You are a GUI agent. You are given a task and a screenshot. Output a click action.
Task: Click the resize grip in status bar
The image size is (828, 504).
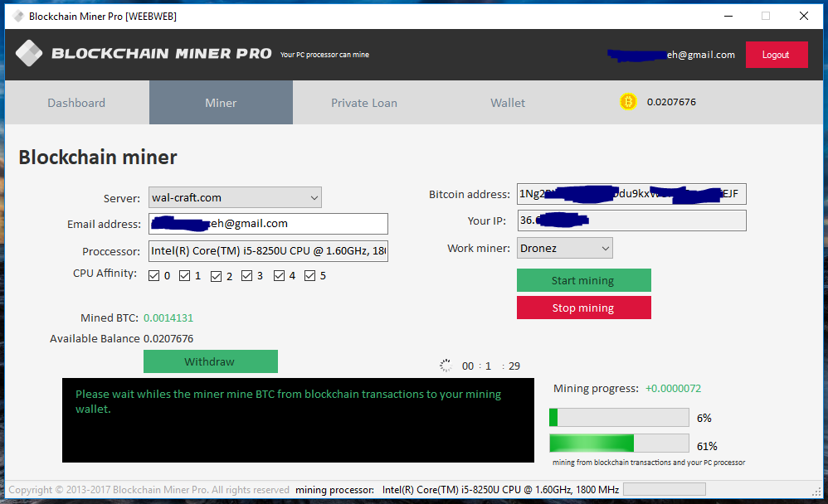[x=816, y=492]
